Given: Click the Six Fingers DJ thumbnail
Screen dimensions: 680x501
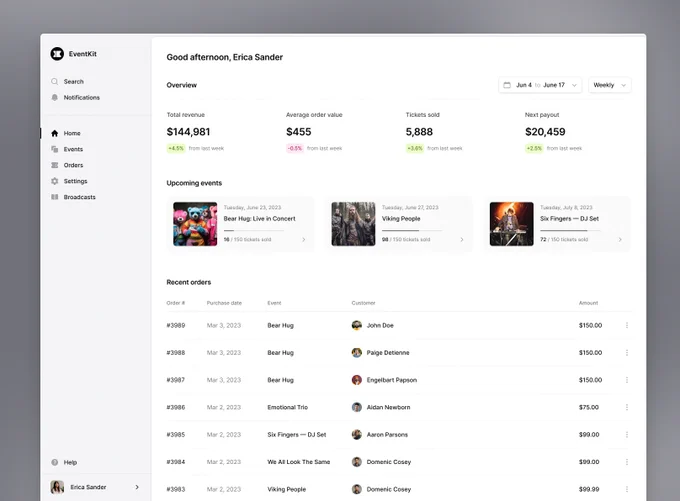Looking at the screenshot, I should (512, 224).
